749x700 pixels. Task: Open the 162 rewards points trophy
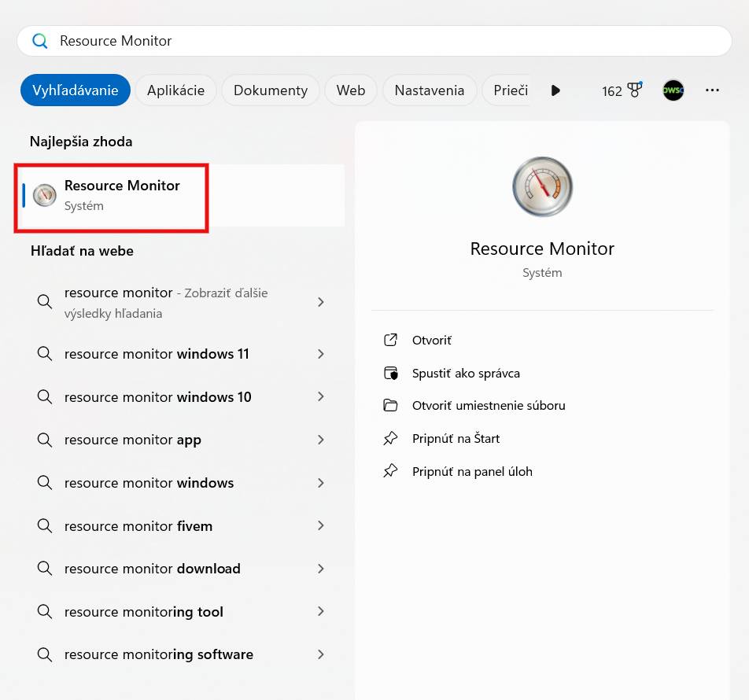622,90
